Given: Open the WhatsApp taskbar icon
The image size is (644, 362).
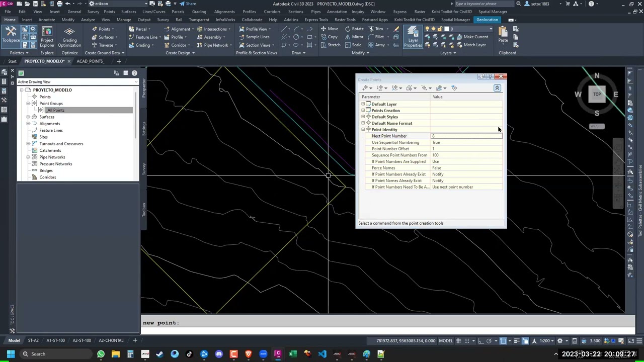Looking at the screenshot, I should [x=101, y=354].
